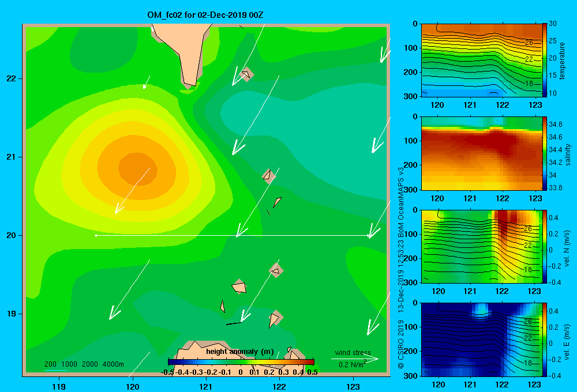Click the 'BoM OceanMAPS v3' text
Viewport: 577px width, 392px height.
(x=401, y=202)
